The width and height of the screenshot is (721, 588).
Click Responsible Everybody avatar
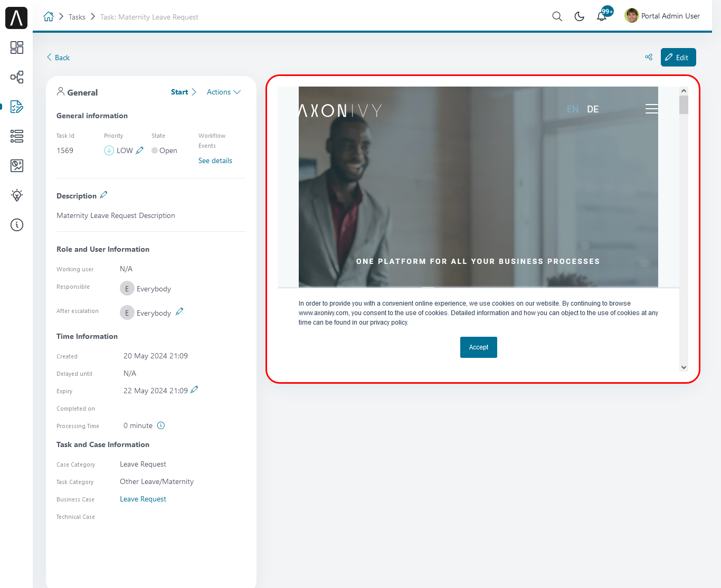pyautogui.click(x=127, y=289)
